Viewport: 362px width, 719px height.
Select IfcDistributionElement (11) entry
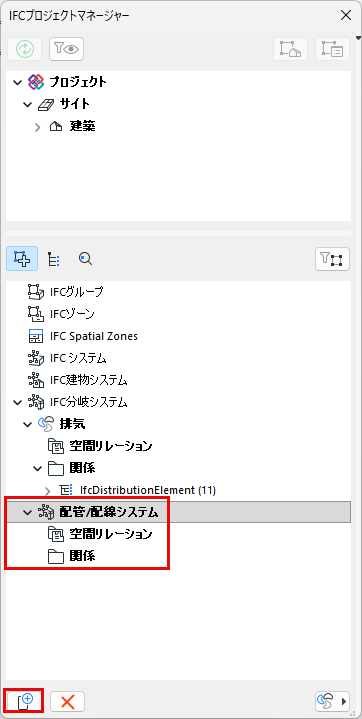[148, 490]
